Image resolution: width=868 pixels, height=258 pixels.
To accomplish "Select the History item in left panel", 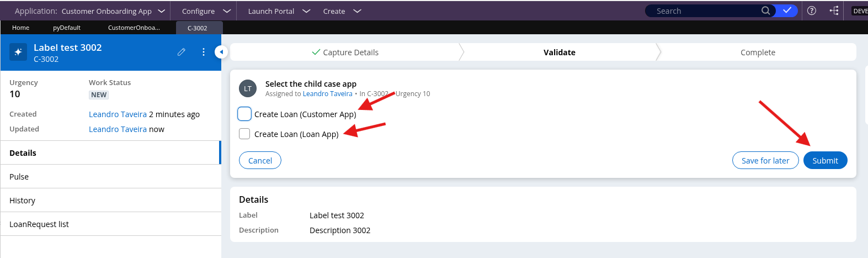I will [22, 201].
